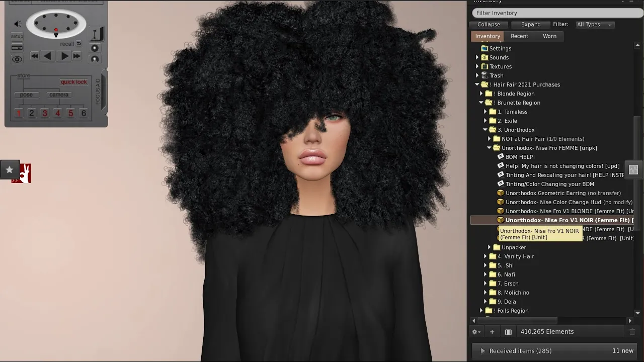
Task: Switch to the Recent tab
Action: point(519,36)
